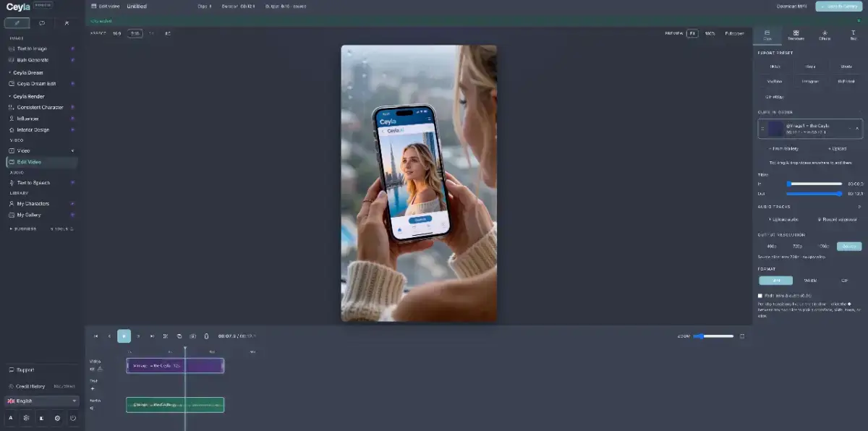Open the chat mode icon tab
Screen dimensions: 868x431
point(42,23)
